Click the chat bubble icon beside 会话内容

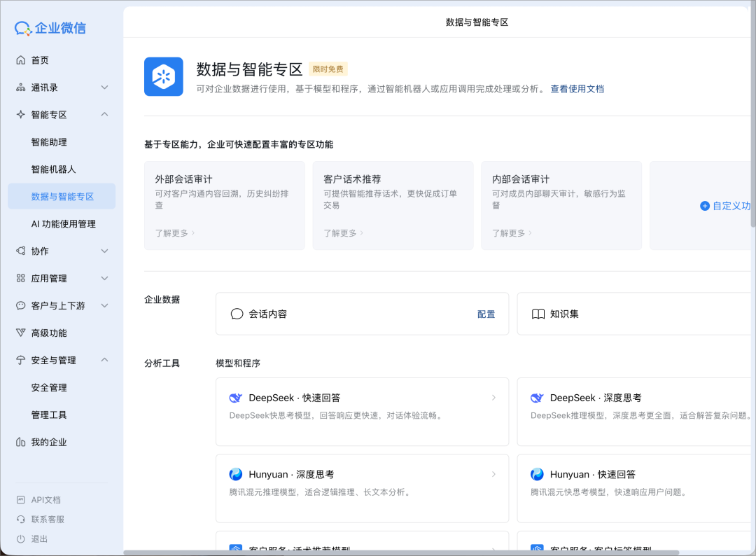pyautogui.click(x=237, y=314)
